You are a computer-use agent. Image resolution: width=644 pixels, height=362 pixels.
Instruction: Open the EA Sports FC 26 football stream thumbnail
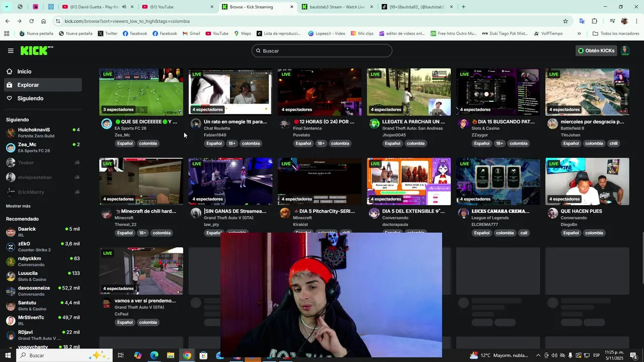pos(141,92)
